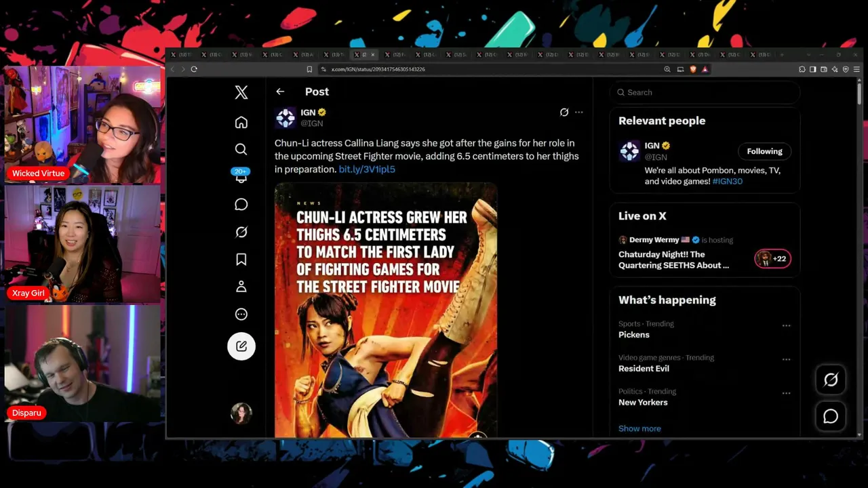Click IGN's avatar on the post
868x488 pixels.
pyautogui.click(x=285, y=117)
